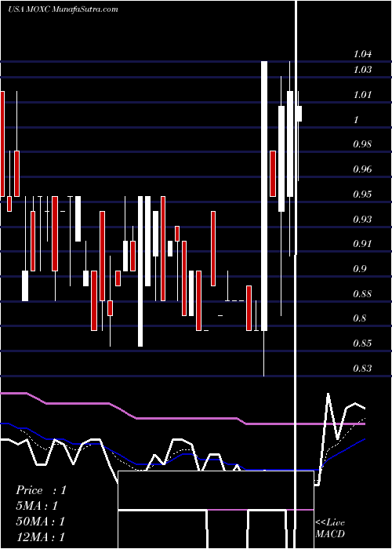
Task: Select the 0.96 price axis label
Action: pos(362,169)
